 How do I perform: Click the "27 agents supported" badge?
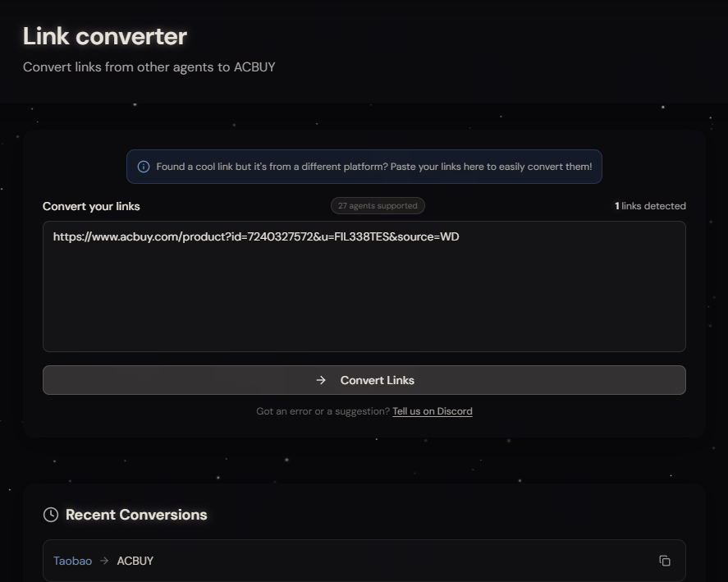tap(378, 205)
